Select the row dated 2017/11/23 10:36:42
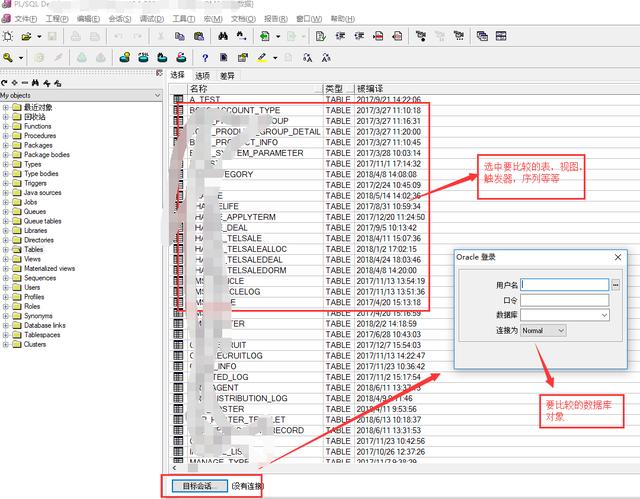 tap(300, 366)
